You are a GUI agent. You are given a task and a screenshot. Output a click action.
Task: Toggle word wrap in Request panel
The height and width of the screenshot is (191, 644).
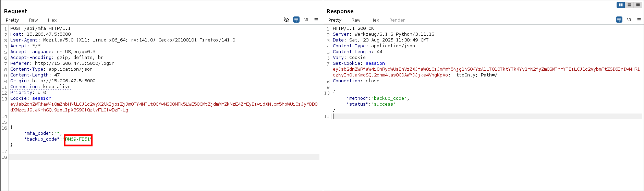coord(296,20)
